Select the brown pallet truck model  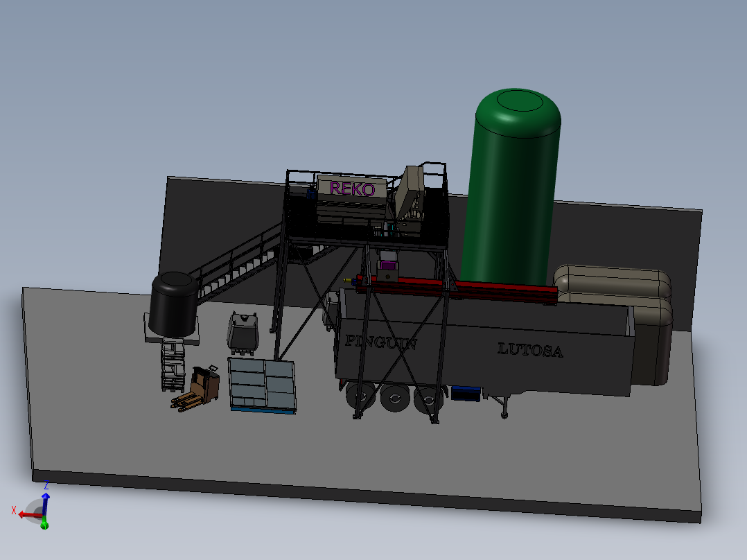(x=196, y=388)
